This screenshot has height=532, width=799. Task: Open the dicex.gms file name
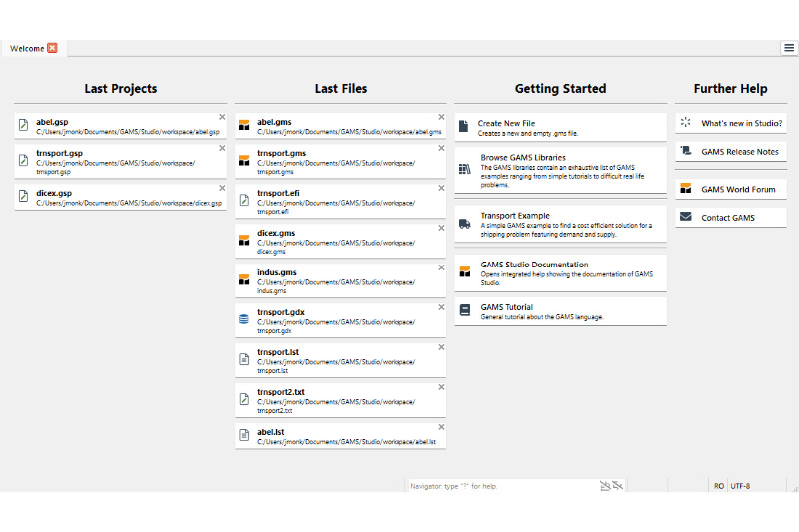276,233
